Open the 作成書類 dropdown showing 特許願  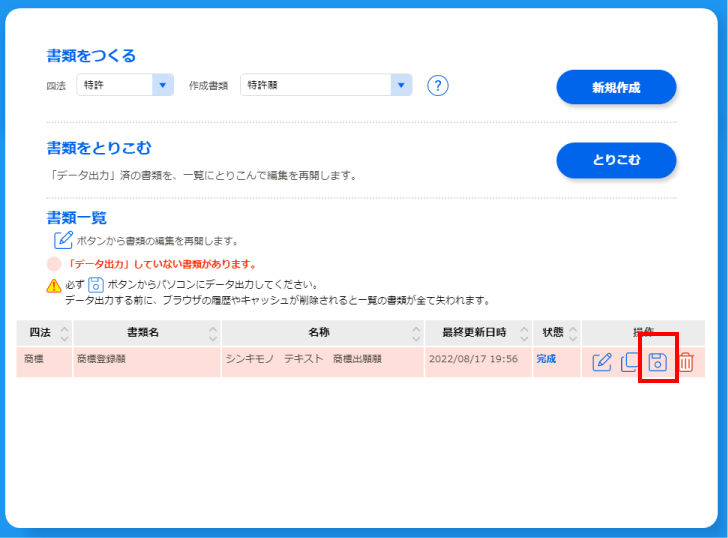pyautogui.click(x=326, y=85)
